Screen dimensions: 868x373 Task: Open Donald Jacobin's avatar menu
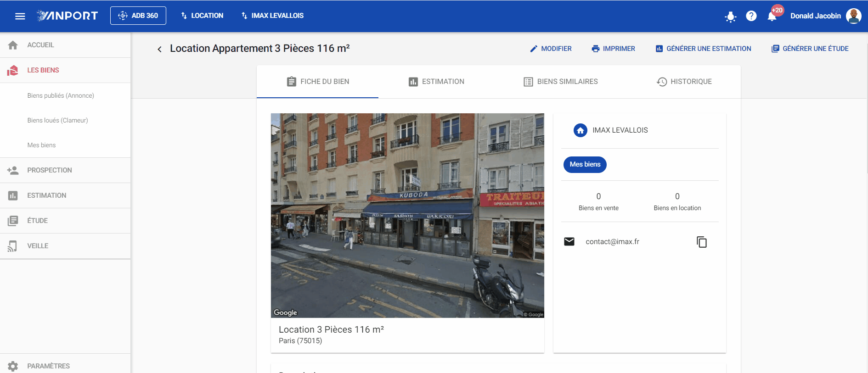[x=854, y=16]
